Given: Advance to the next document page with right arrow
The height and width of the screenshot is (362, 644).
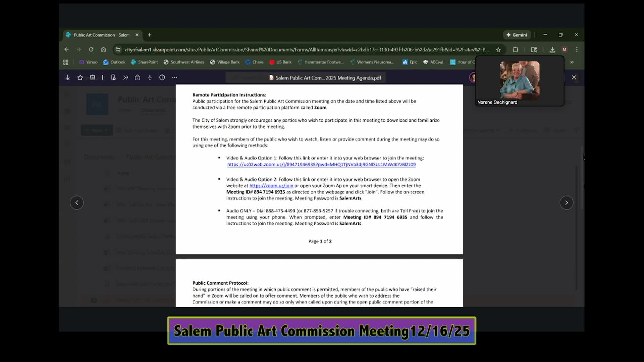Looking at the screenshot, I should point(567,202).
